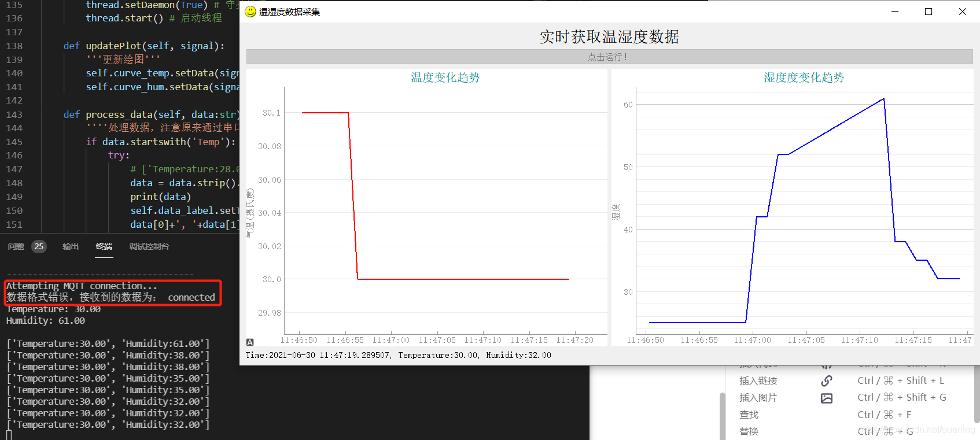Click the smiley window icon in title bar
980x440 pixels.
[x=250, y=12]
